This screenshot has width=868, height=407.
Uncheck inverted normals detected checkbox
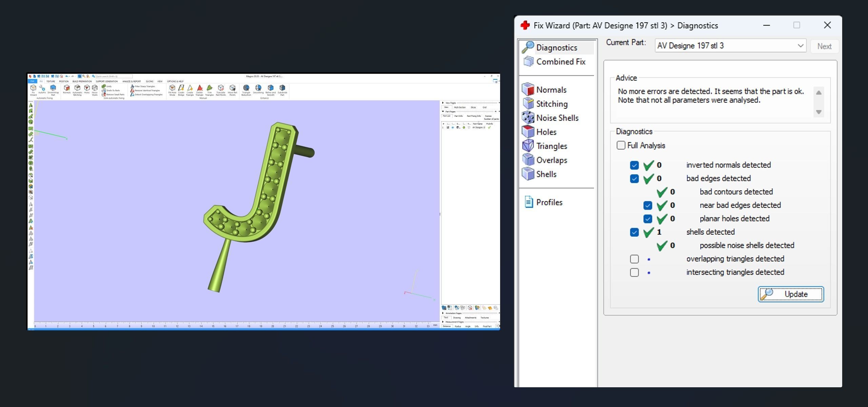click(634, 165)
